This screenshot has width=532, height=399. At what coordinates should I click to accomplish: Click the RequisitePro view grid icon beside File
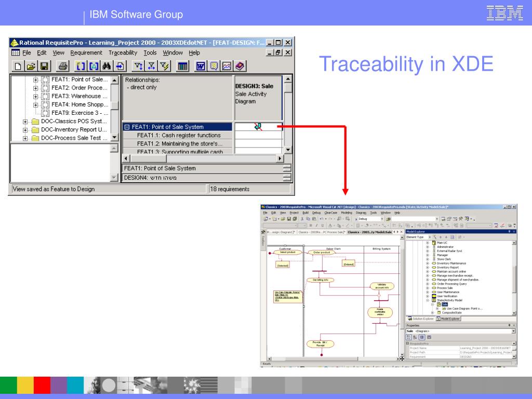(x=16, y=52)
